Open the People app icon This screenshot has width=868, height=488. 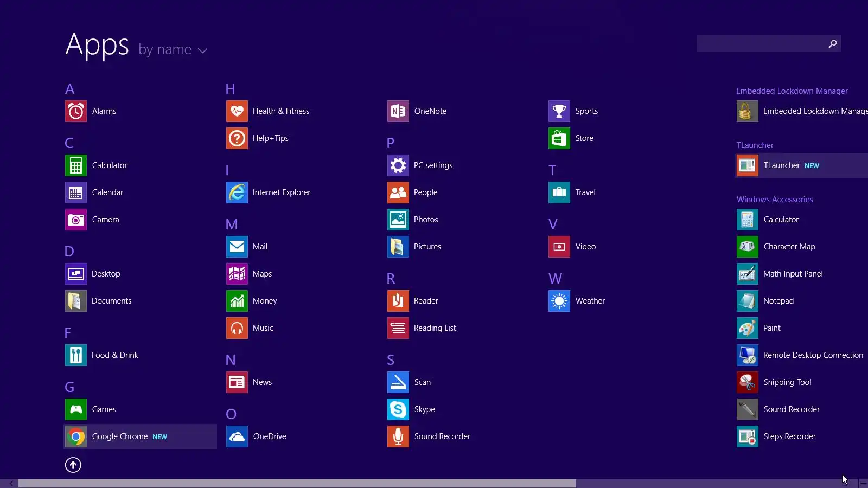pos(398,192)
